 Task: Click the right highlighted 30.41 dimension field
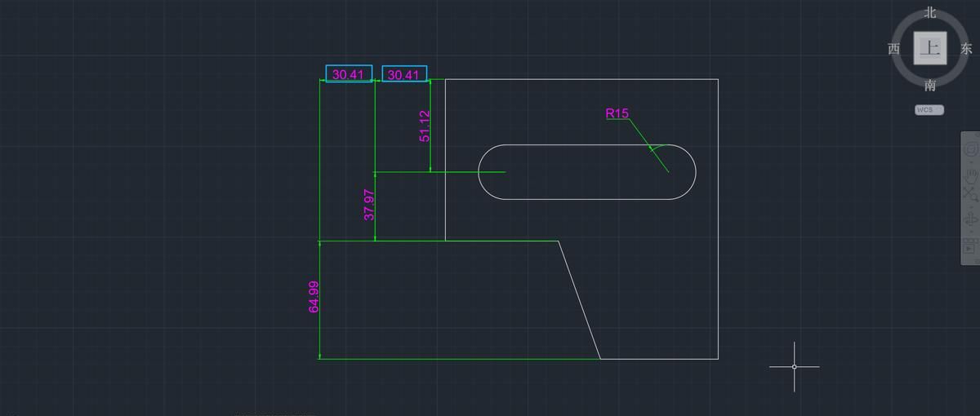[x=404, y=74]
